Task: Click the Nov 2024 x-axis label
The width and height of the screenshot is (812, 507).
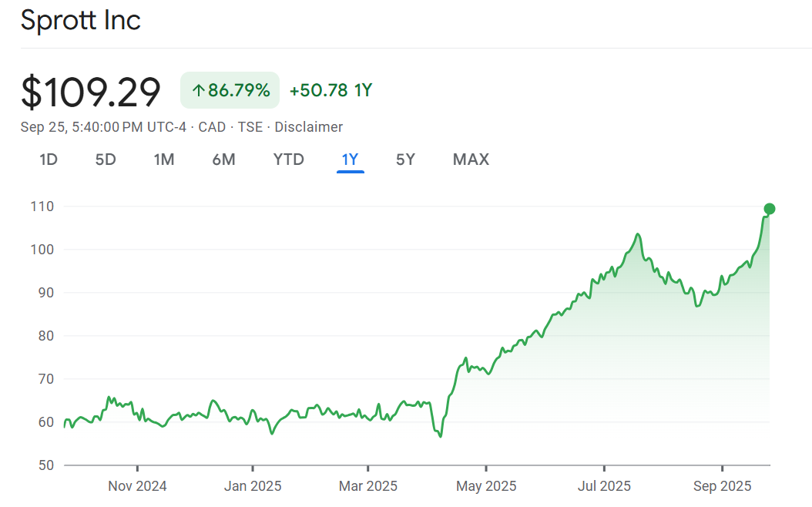Action: pos(137,486)
